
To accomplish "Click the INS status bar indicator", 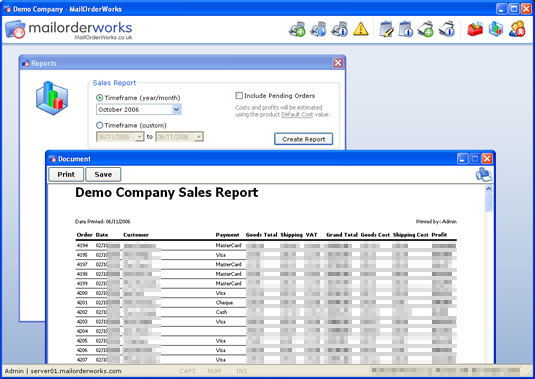I will 241,371.
